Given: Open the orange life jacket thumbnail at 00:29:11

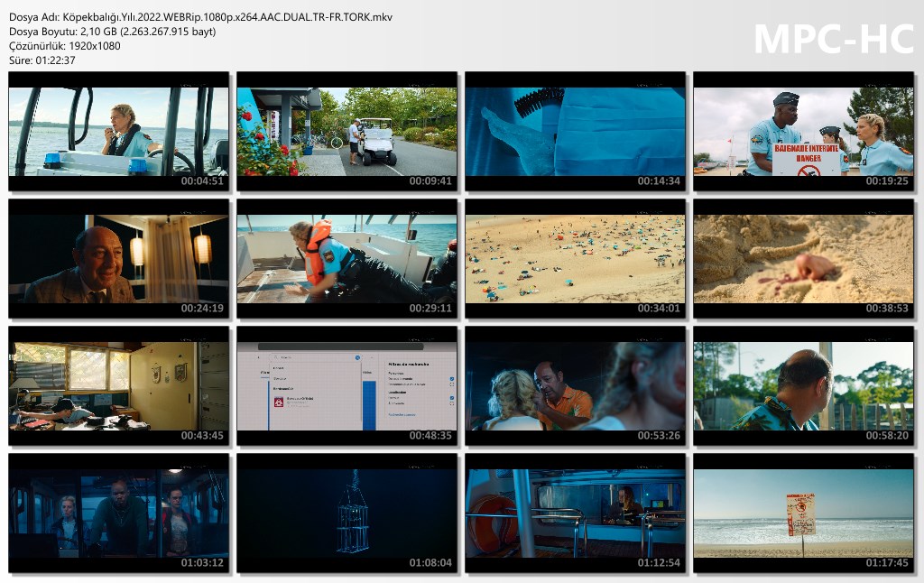Looking at the screenshot, I should click(347, 259).
